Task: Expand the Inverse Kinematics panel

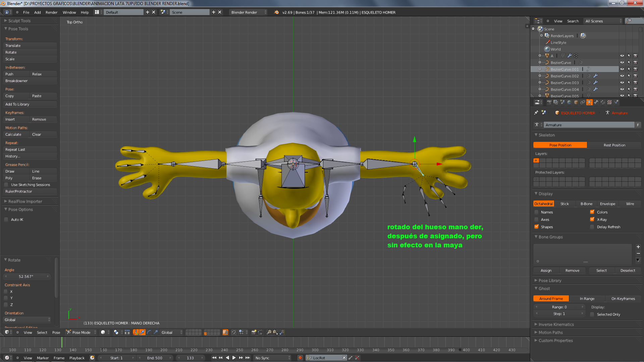Action: [x=556, y=324]
